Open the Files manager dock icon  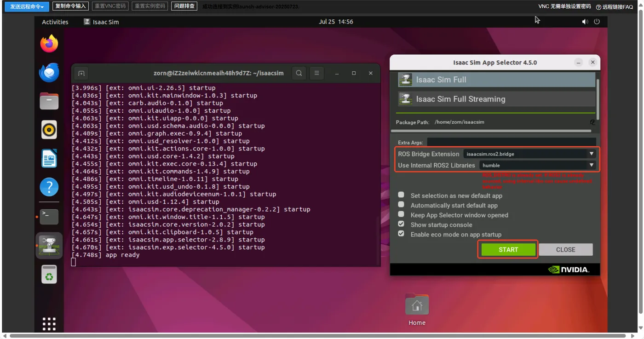[49, 101]
